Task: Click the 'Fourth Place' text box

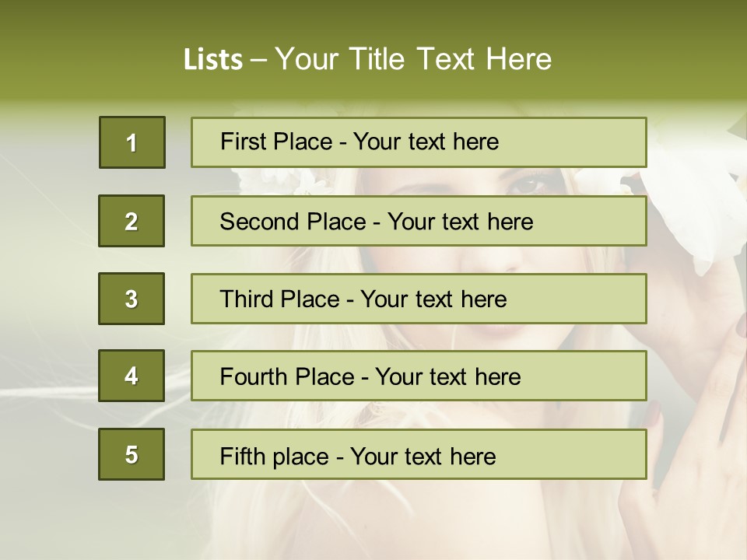Action: 419,376
